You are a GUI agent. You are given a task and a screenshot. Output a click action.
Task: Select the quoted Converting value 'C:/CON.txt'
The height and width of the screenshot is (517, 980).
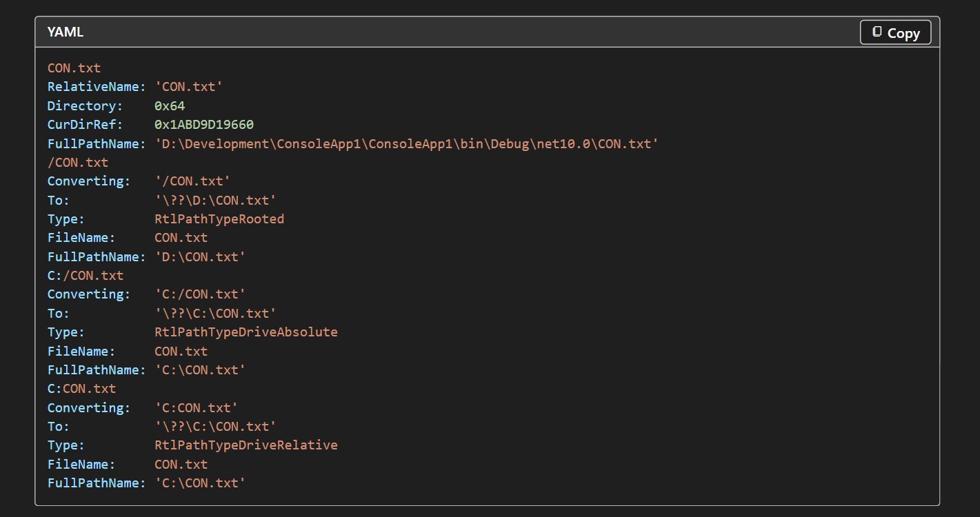(200, 294)
